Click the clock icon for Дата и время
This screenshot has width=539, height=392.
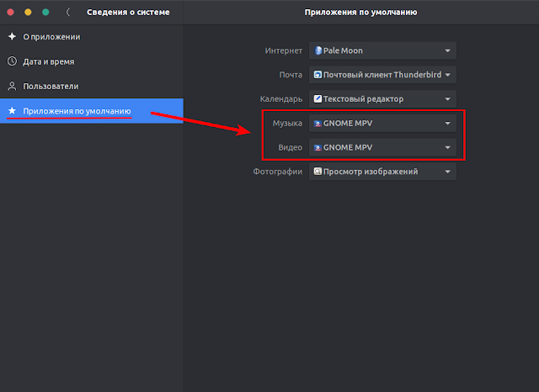point(12,61)
